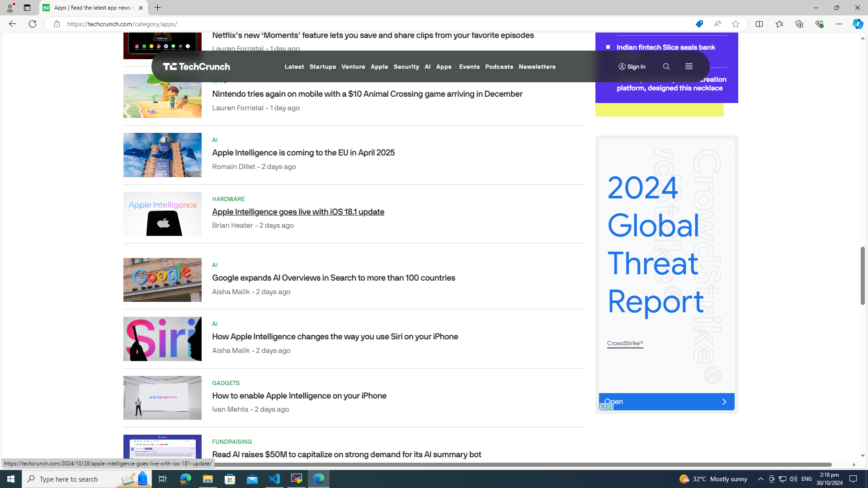This screenshot has height=488, width=868.
Task: Open the site search icon
Action: (x=666, y=66)
